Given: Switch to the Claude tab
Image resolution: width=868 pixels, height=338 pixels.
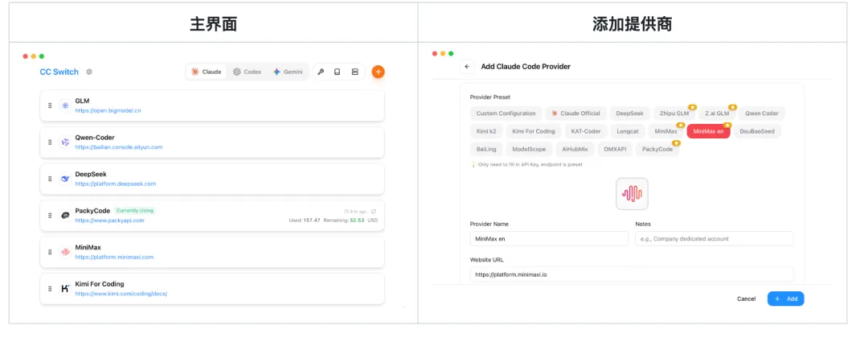Looking at the screenshot, I should tap(206, 72).
